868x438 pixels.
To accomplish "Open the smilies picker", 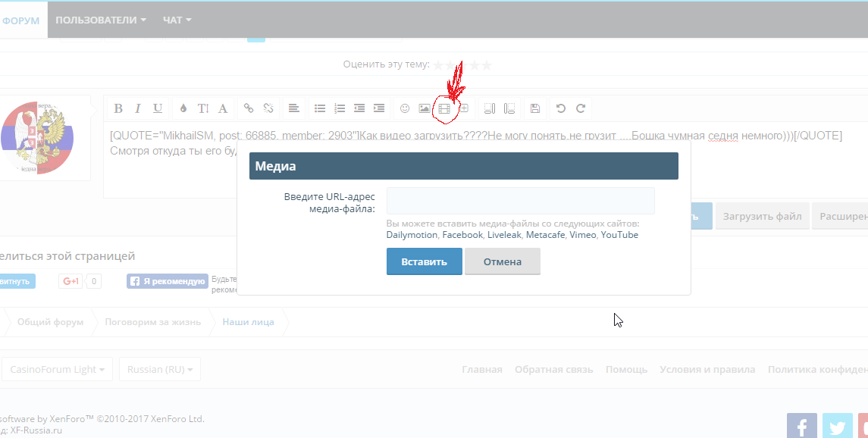I will pos(405,108).
